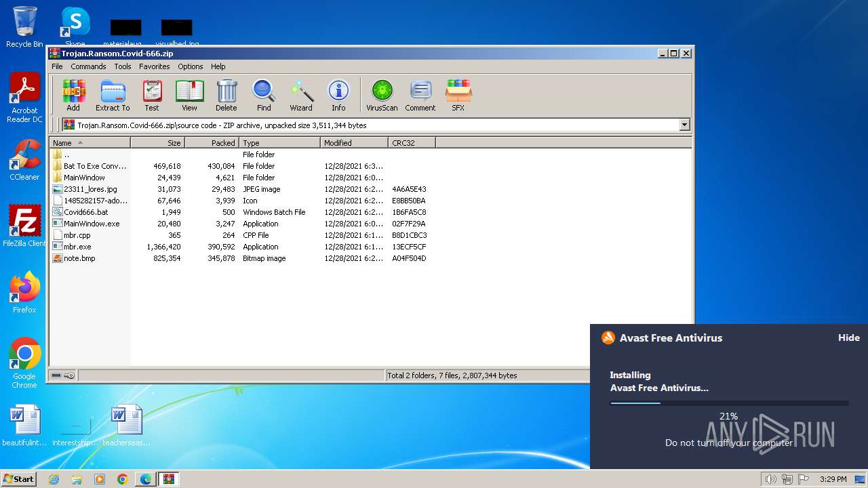Open the Favorites menu
The height and width of the screenshot is (488, 868).
click(x=155, y=66)
